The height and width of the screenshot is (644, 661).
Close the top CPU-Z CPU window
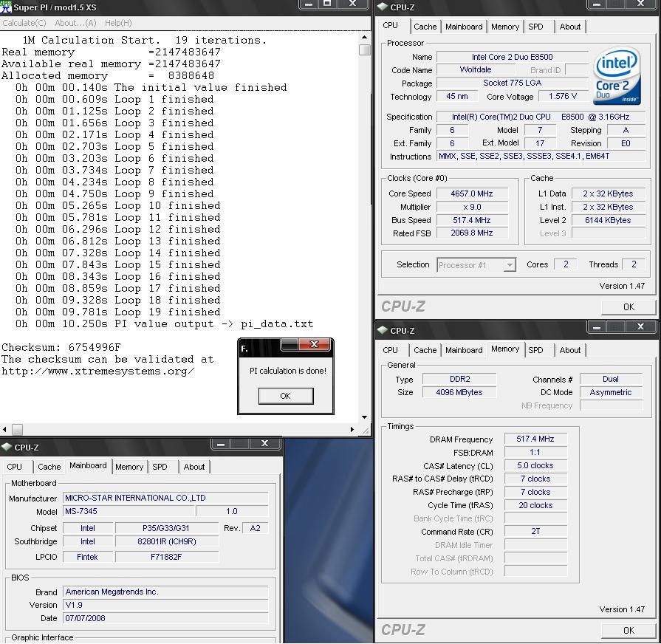tap(641, 4)
